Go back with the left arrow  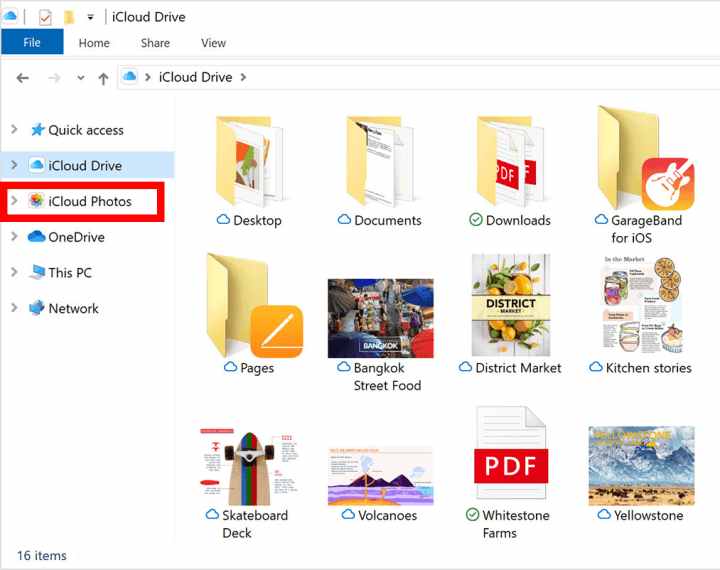pos(22,78)
